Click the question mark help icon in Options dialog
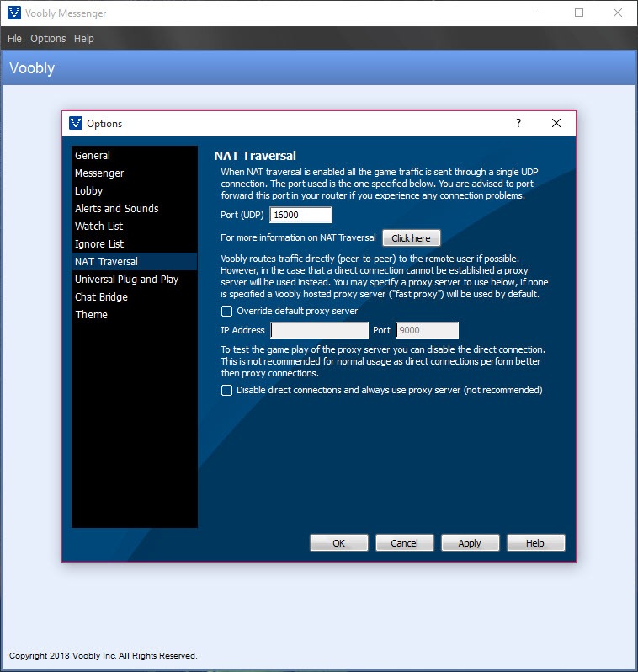 518,123
